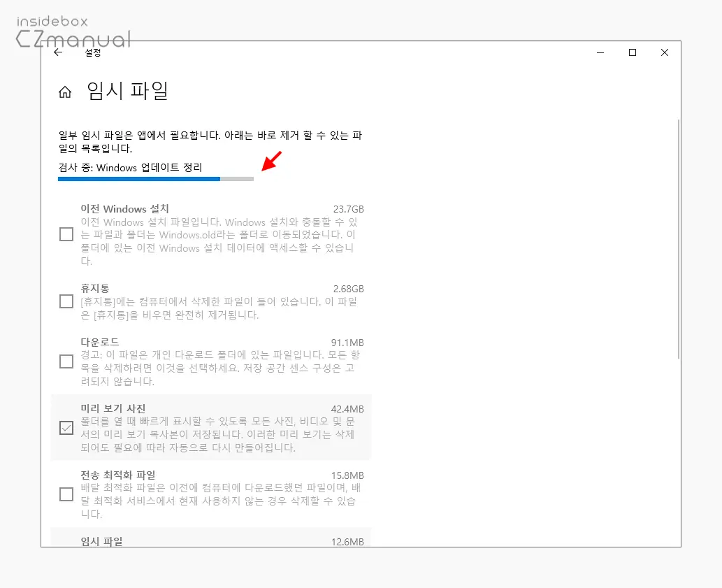Click the 임시 파일 page heading
Image resolution: width=722 pixels, height=588 pixels.
tap(127, 91)
